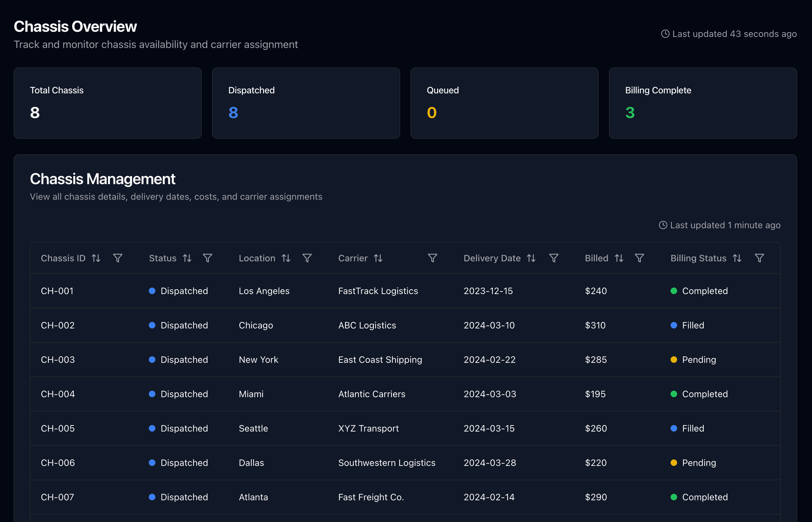Sort the Billed amount column
This screenshot has height=522, width=812.
619,258
